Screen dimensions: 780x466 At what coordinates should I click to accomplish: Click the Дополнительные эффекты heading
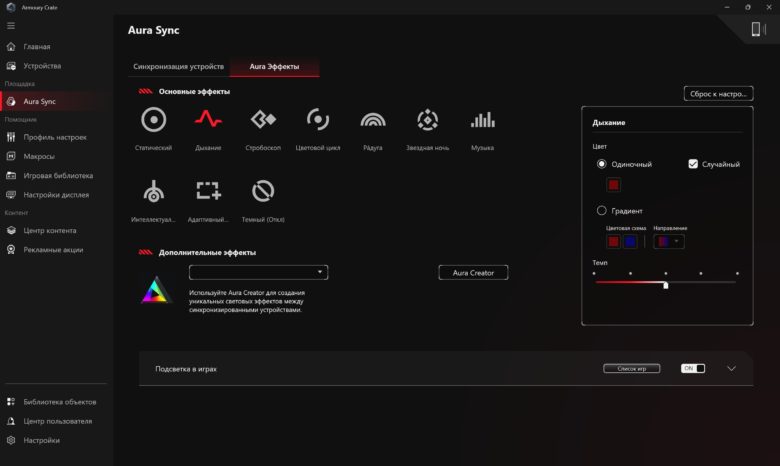(207, 253)
